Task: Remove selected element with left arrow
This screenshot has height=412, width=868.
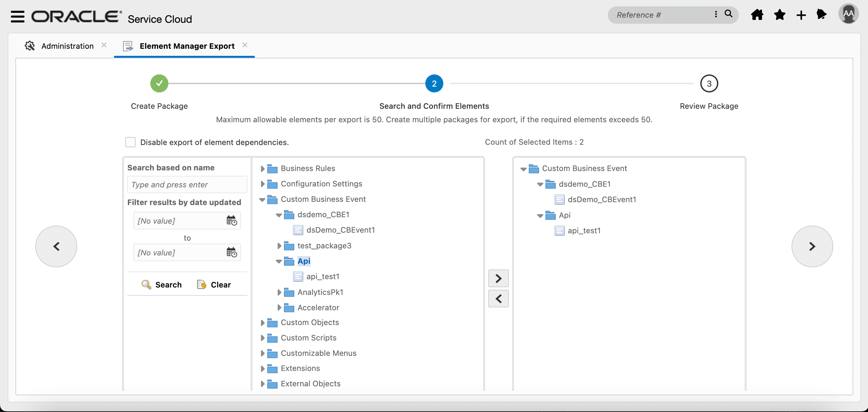Action: pyautogui.click(x=498, y=298)
